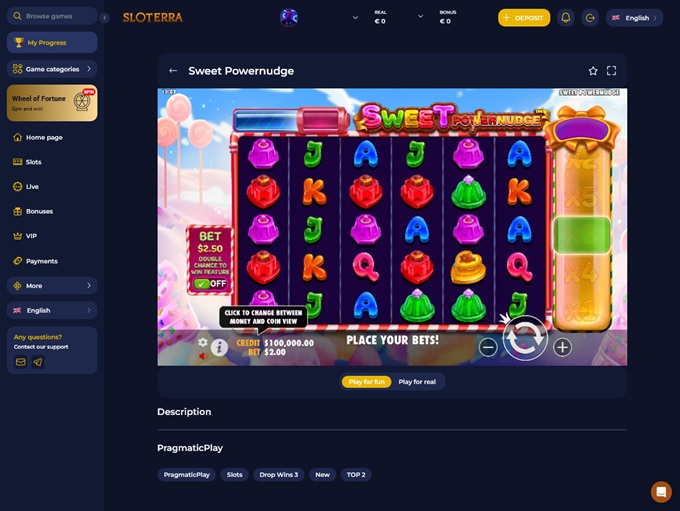Expand Game categories menu
The height and width of the screenshot is (511, 680).
click(52, 69)
